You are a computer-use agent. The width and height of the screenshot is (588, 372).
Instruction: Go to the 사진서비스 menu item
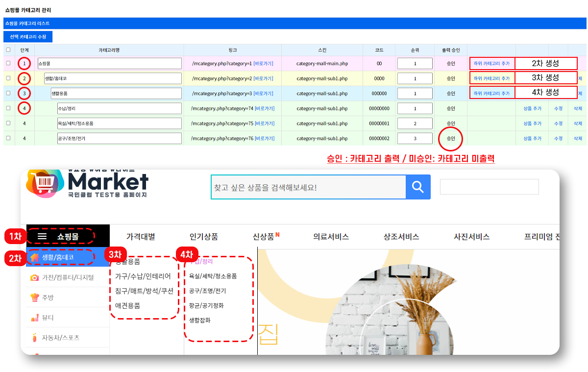point(471,237)
